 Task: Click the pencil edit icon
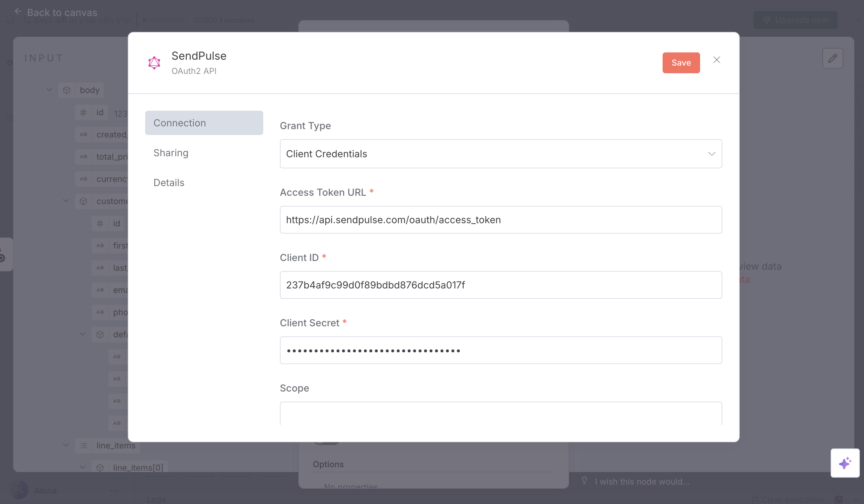point(832,58)
